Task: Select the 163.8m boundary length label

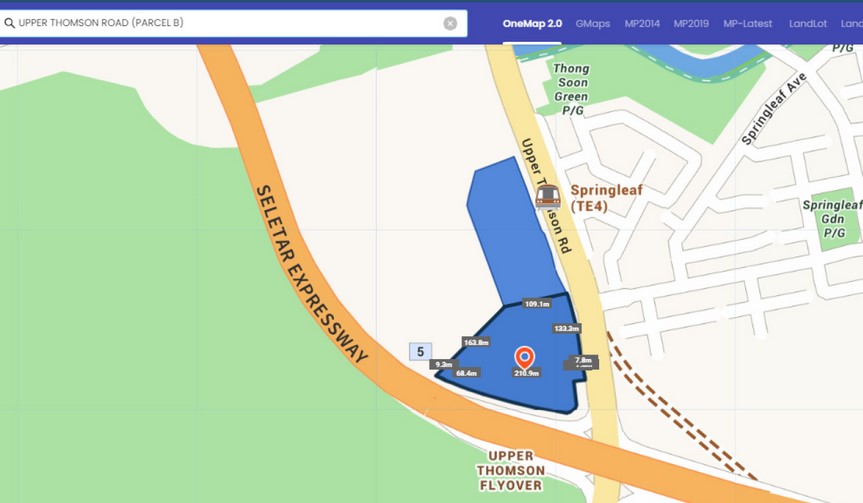Action: click(x=476, y=342)
